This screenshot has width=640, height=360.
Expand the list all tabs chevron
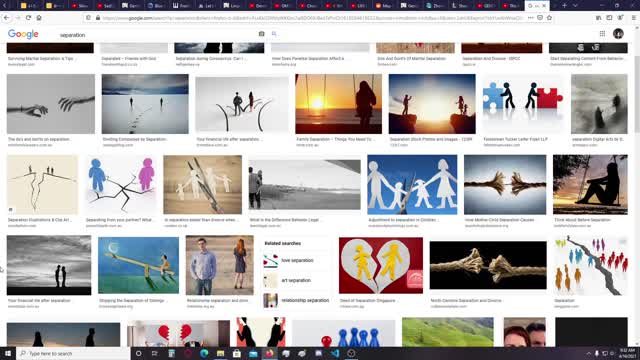point(575,6)
